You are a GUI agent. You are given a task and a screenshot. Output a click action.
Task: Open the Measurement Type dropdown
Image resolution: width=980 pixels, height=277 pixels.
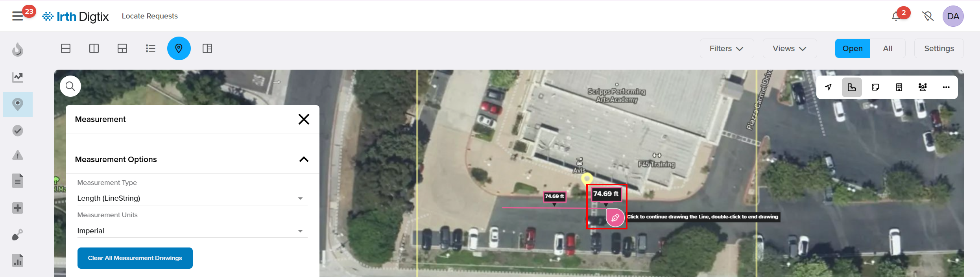[x=192, y=198]
